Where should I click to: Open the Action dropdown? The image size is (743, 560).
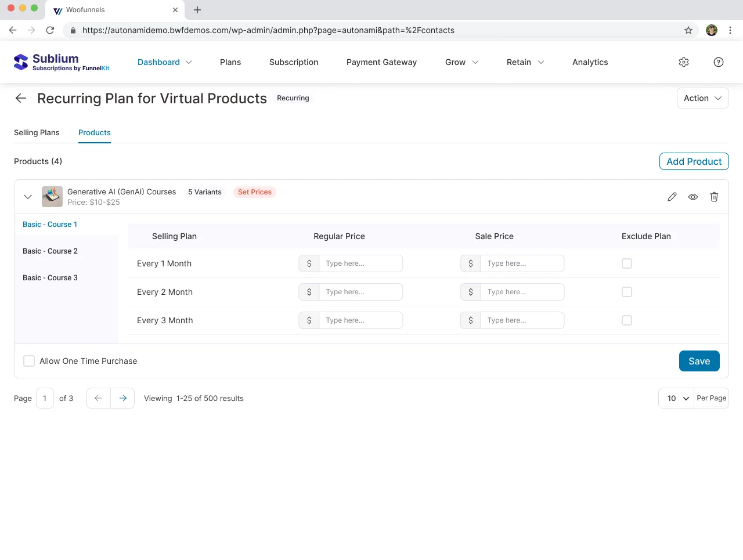coord(702,98)
